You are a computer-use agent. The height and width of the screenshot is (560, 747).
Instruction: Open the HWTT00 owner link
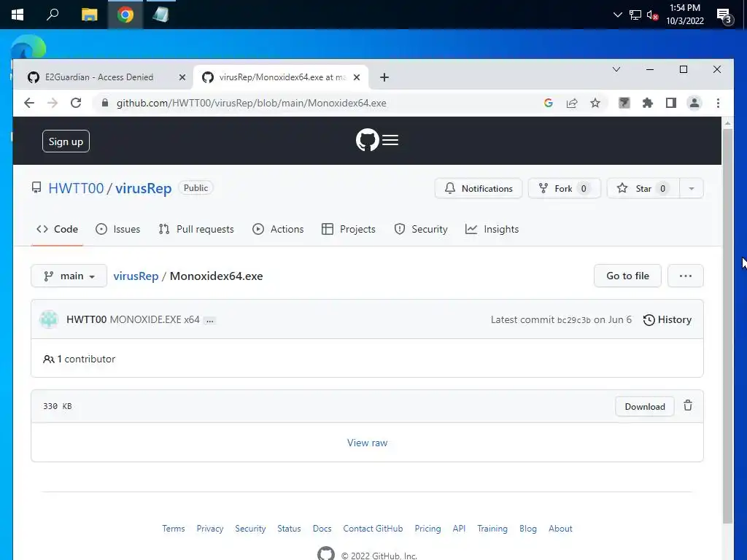(76, 188)
